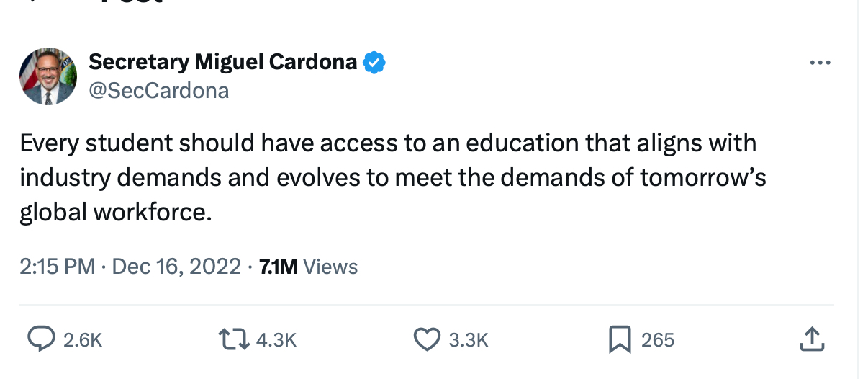Click the blue verified checkmark badge
Image resolution: width=868 pixels, height=379 pixels.
[x=374, y=63]
